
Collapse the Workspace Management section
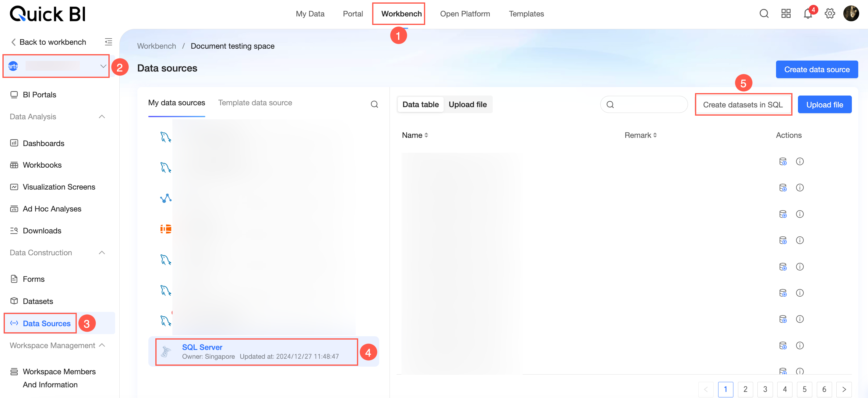[102, 345]
